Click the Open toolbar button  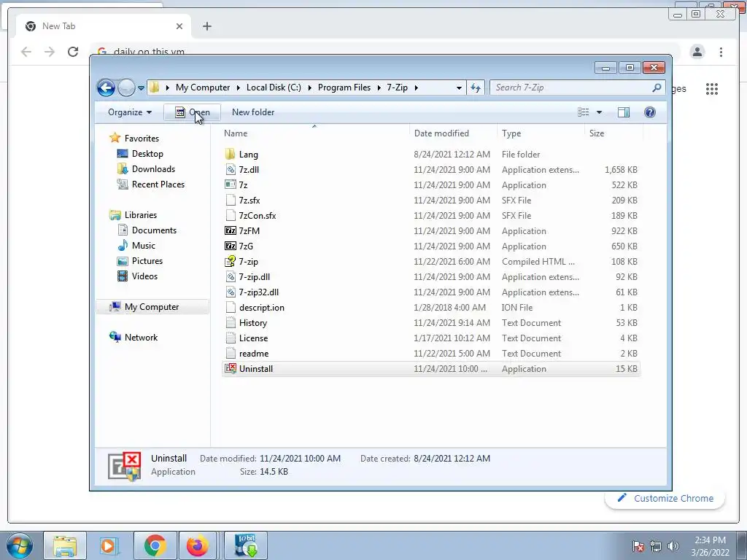[x=193, y=112]
